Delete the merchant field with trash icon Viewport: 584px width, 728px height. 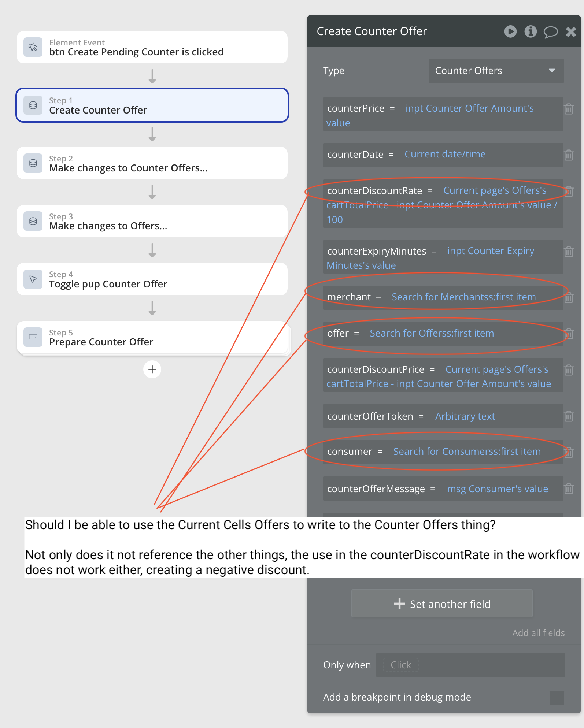[569, 297]
